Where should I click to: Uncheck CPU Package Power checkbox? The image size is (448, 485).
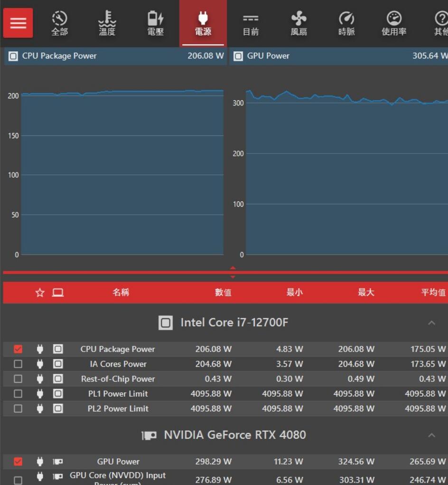click(18, 349)
